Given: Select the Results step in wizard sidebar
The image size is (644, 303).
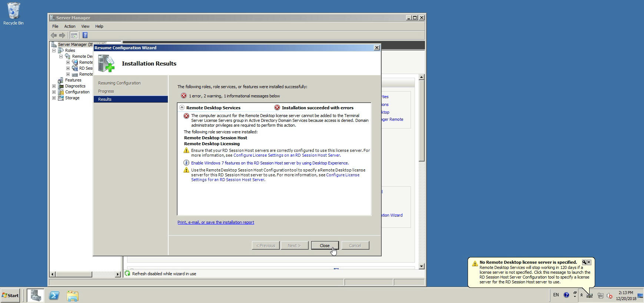Looking at the screenshot, I should coord(131,99).
